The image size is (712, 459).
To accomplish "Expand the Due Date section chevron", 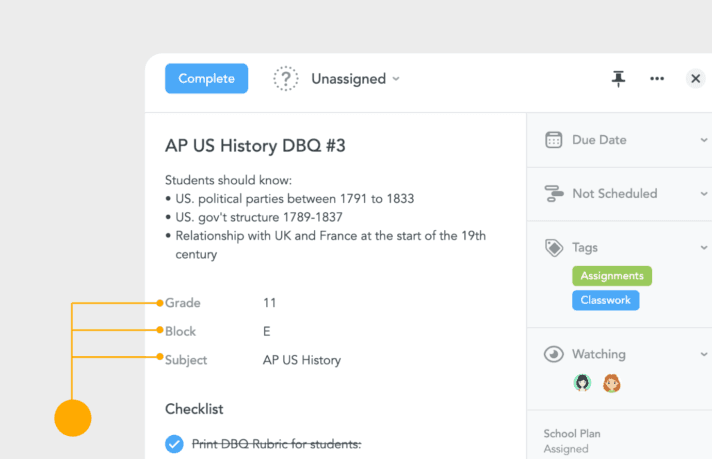I will pyautogui.click(x=704, y=140).
